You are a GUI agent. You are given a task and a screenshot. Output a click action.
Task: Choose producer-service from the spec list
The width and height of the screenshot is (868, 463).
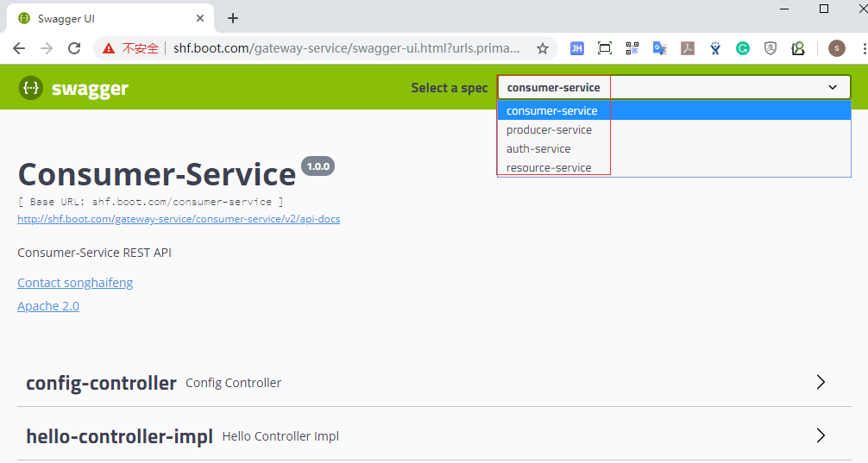click(674, 129)
